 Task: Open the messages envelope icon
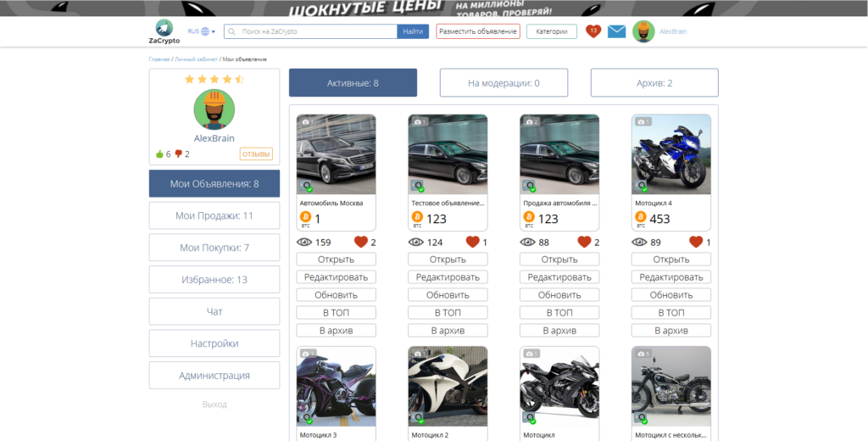tap(617, 31)
